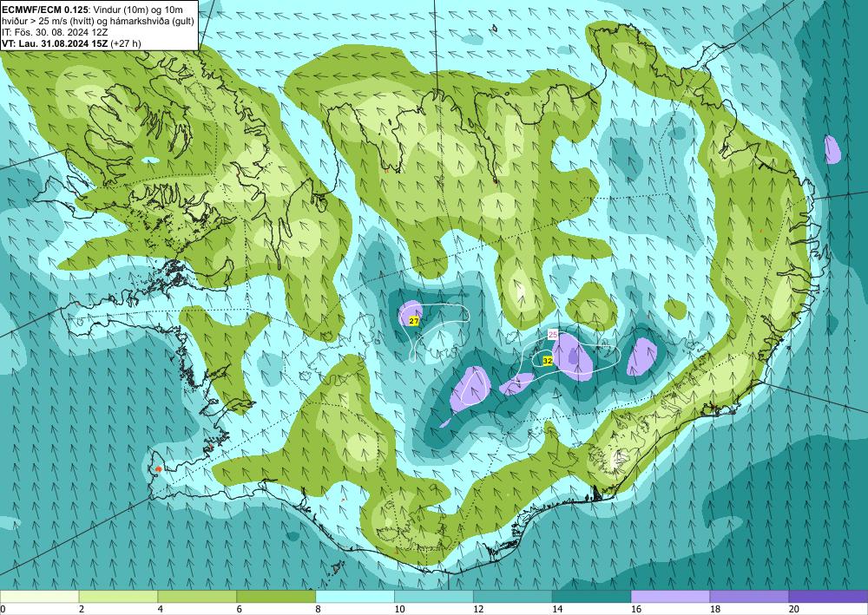Image resolution: width=868 pixels, height=615 pixels.
Task: Select the 4–6 m/s legend color swatch
Action: [197, 597]
